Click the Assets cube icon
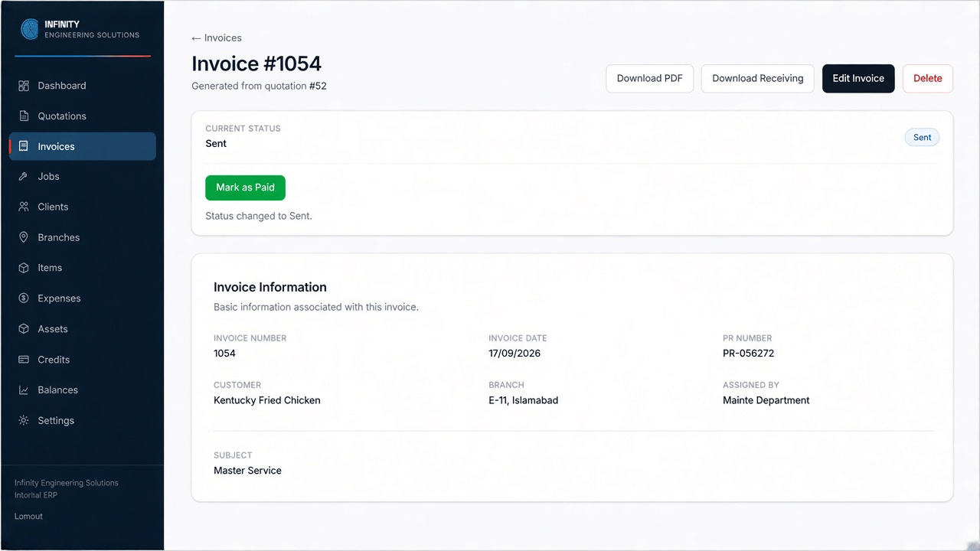The image size is (980, 551). [x=24, y=329]
